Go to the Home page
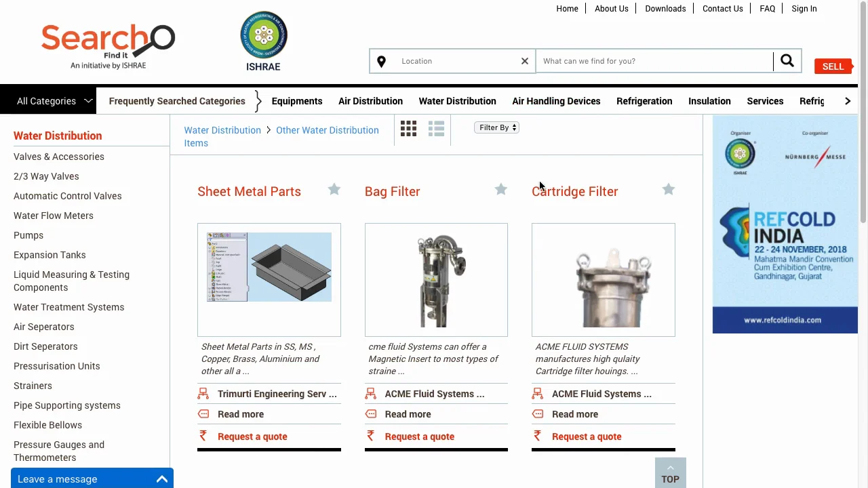 (567, 9)
